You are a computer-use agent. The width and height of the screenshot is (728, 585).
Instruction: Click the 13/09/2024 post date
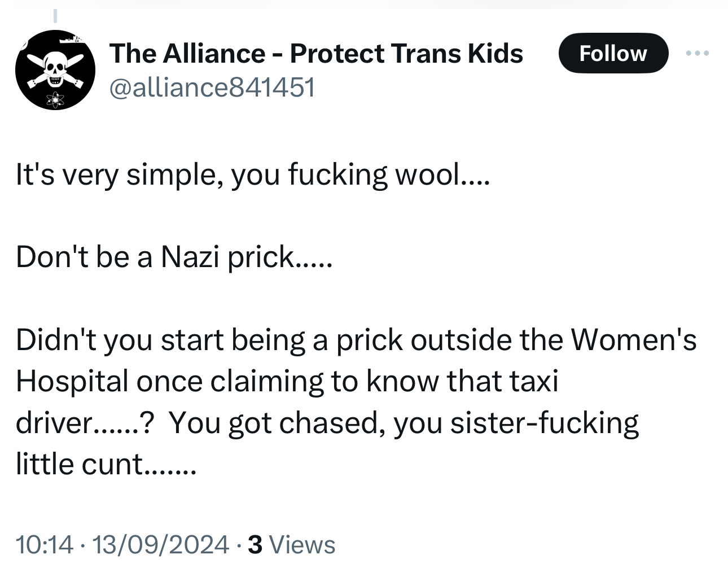[x=160, y=544]
